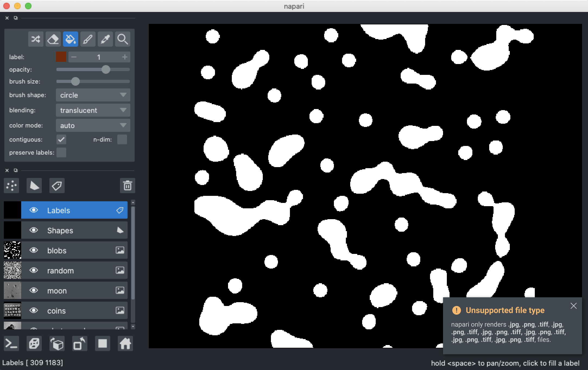Screen dimensions: 588x370
Task: Enable the n-dim checkbox
Action: (122, 140)
